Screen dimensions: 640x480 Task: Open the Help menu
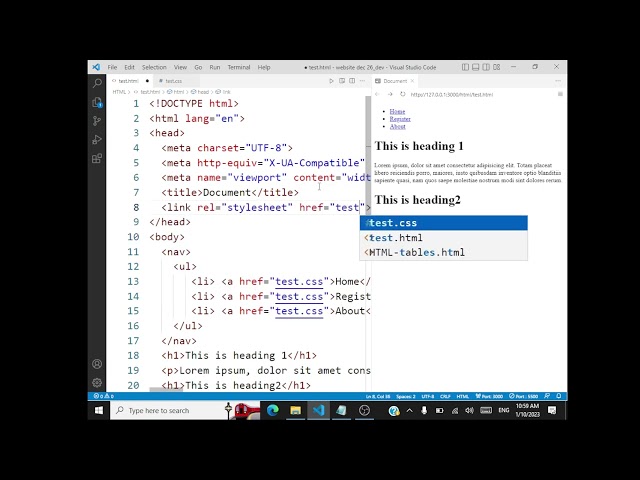[x=264, y=67]
